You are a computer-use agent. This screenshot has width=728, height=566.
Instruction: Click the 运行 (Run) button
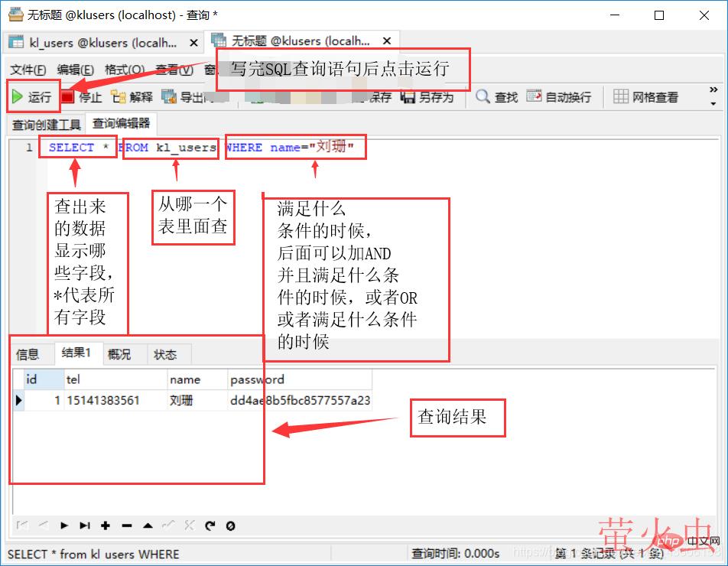tap(31, 97)
